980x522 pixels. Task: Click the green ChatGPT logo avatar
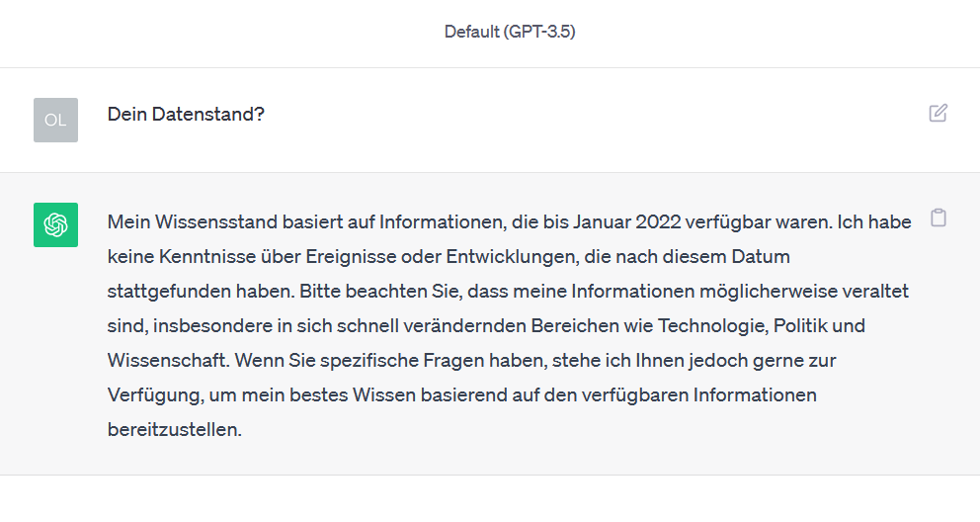pyautogui.click(x=55, y=224)
